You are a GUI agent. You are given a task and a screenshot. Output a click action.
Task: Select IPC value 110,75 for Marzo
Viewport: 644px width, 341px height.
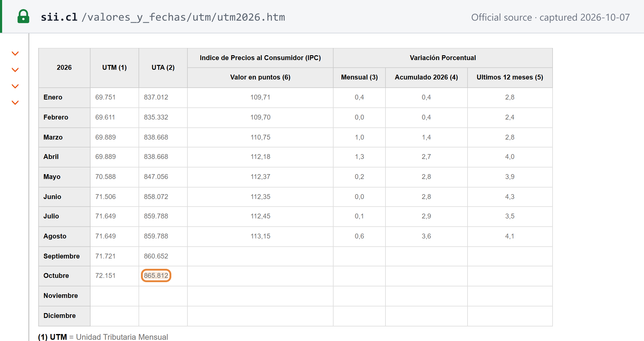click(x=260, y=137)
